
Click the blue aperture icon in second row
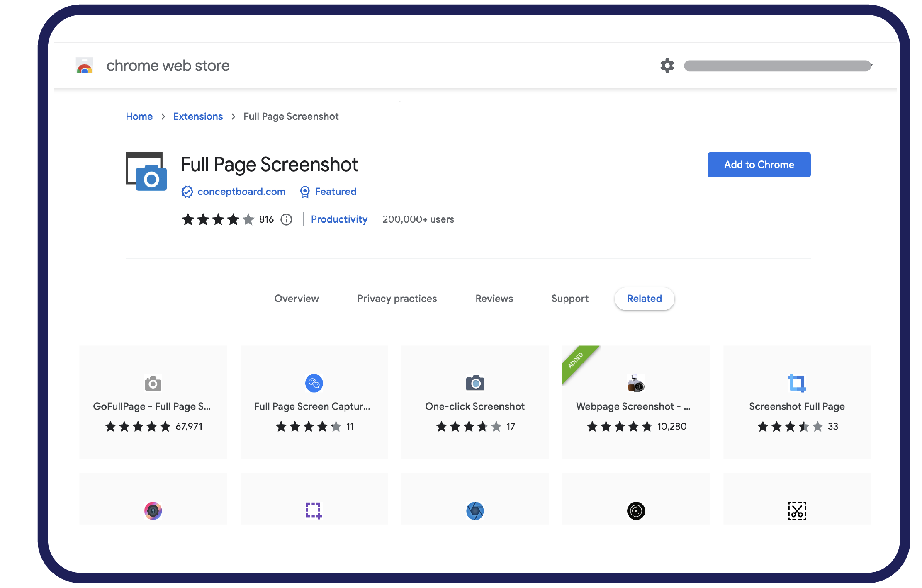(x=474, y=511)
